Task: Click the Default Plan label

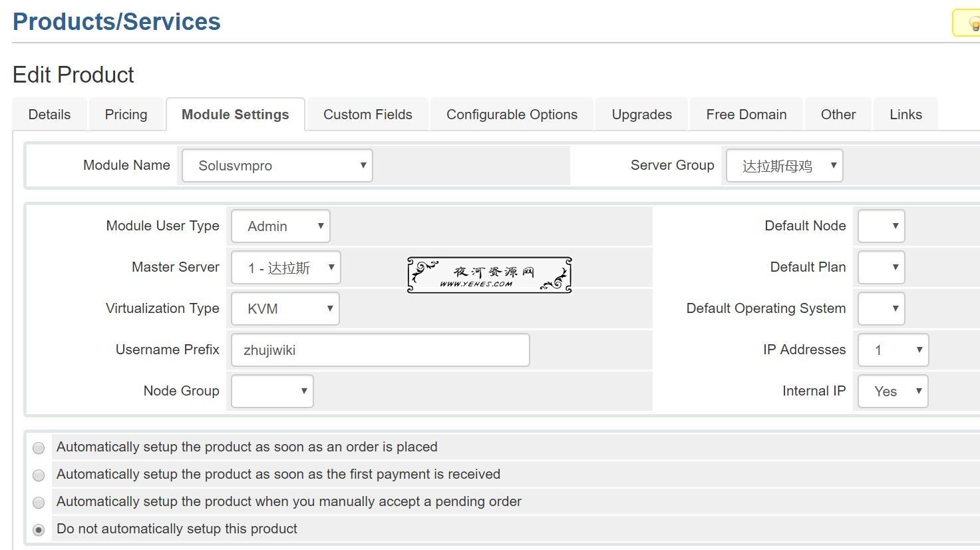Action: tap(808, 267)
